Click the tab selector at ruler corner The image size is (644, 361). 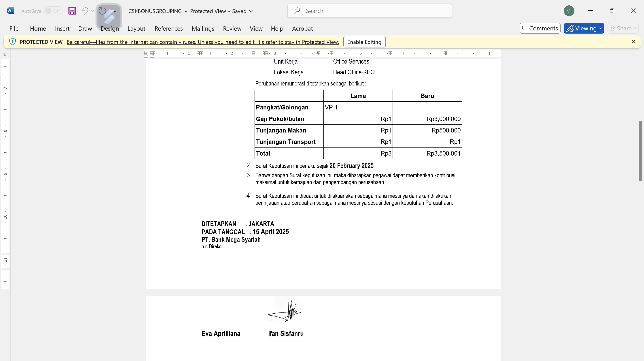coord(5,54)
